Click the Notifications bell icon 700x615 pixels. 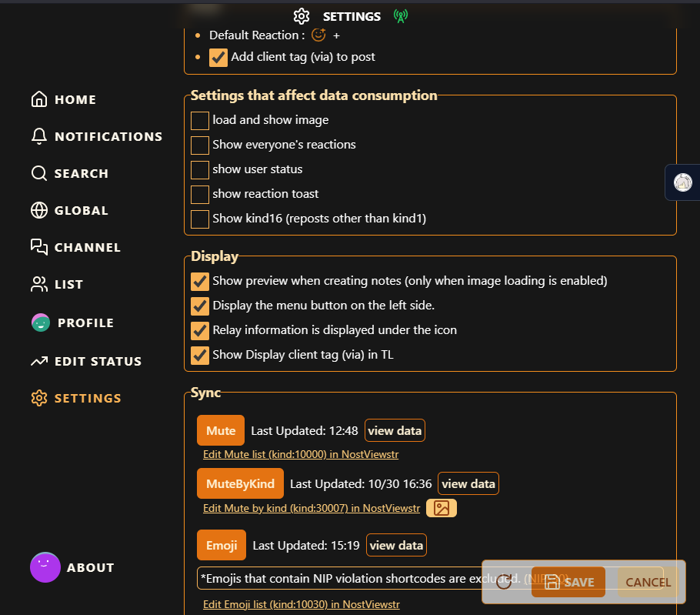(38, 136)
